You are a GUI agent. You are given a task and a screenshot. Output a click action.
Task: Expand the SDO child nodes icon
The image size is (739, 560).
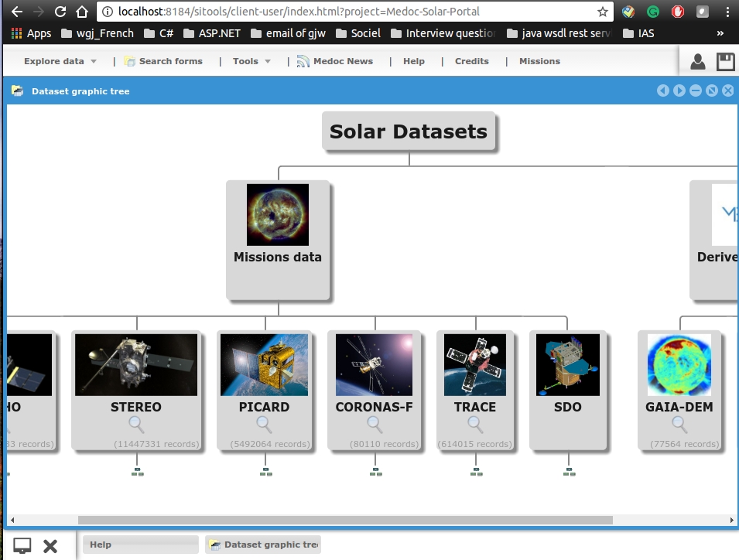pos(569,472)
